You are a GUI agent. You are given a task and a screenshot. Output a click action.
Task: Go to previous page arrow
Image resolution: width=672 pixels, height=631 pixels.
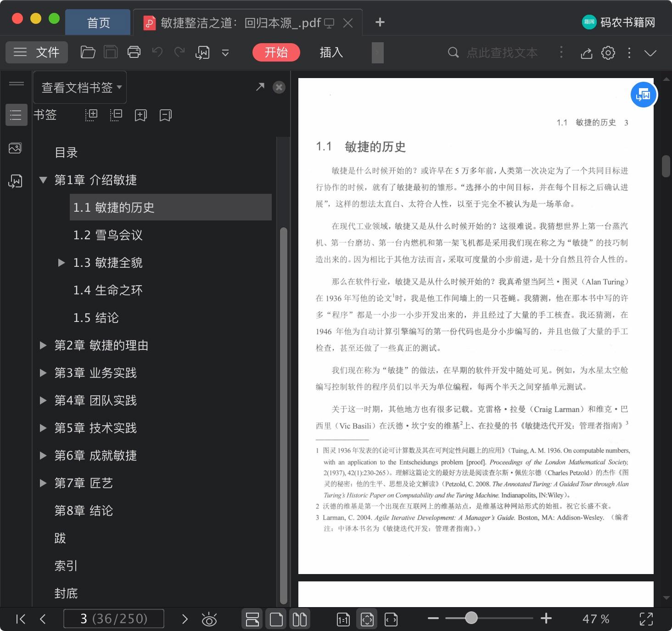[x=43, y=619]
